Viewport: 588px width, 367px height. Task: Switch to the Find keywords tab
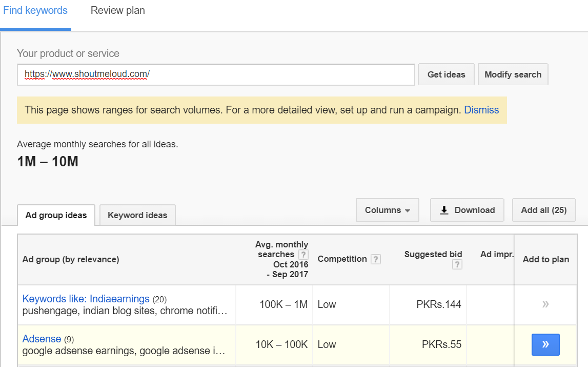tap(35, 10)
